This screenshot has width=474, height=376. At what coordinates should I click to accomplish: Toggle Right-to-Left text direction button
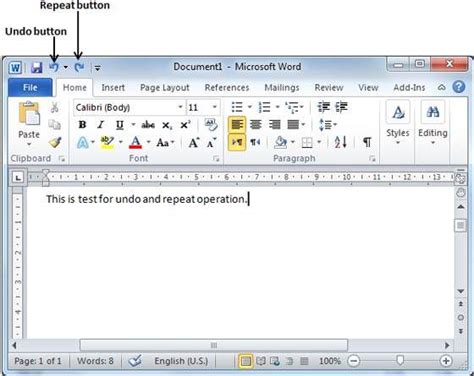[x=255, y=142]
